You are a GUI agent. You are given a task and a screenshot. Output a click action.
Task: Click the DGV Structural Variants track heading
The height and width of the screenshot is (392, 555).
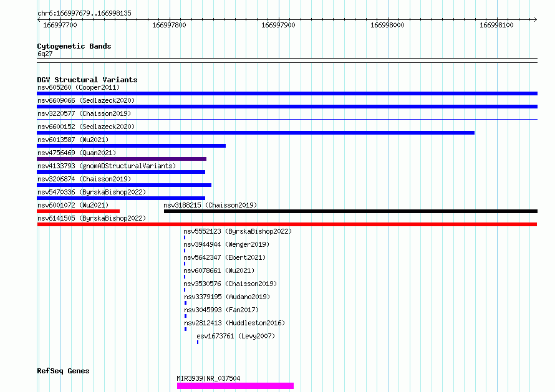[87, 80]
